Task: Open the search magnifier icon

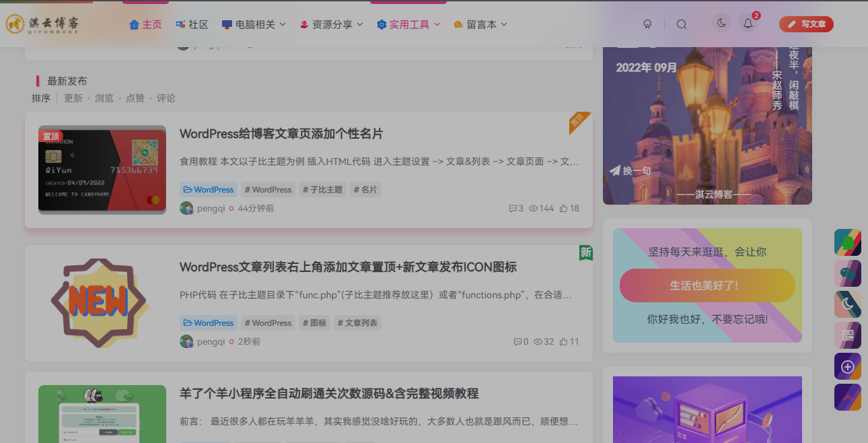Action: coord(681,24)
